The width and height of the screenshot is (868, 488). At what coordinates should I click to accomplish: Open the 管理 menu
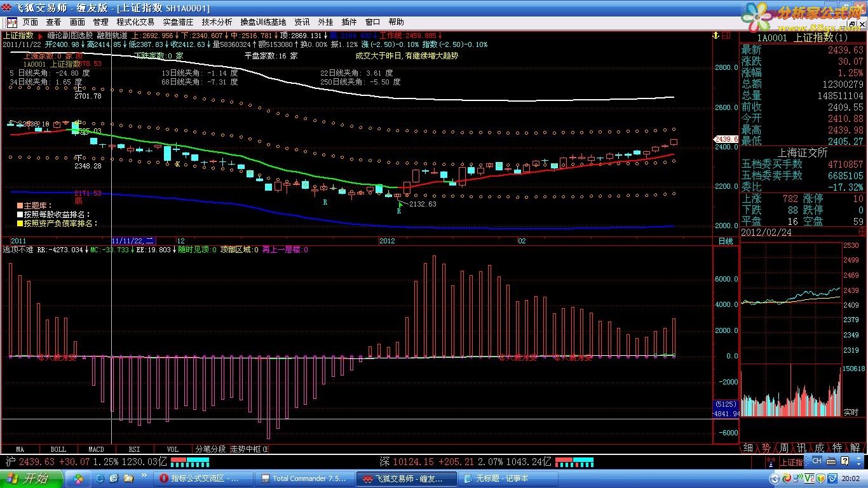100,22
